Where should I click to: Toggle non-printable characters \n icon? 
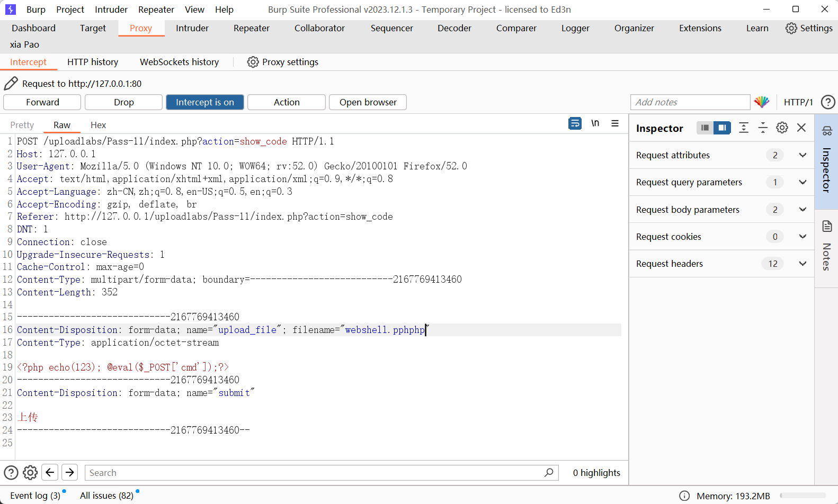point(595,123)
